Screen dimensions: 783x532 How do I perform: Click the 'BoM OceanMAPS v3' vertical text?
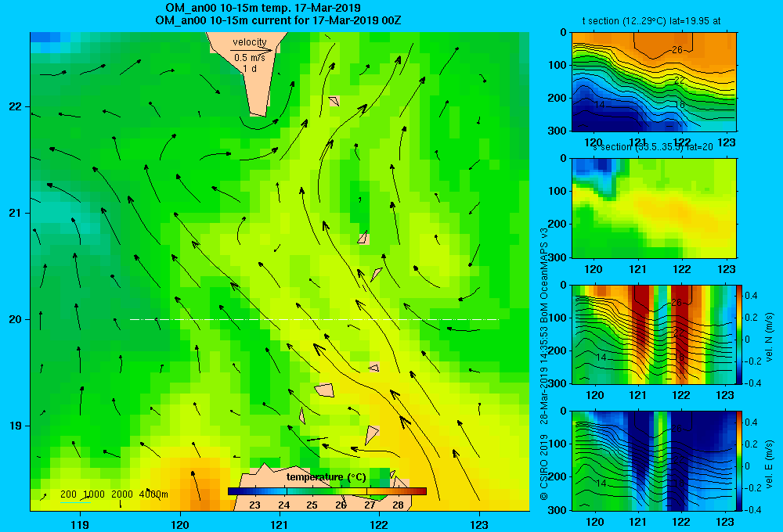click(x=544, y=276)
